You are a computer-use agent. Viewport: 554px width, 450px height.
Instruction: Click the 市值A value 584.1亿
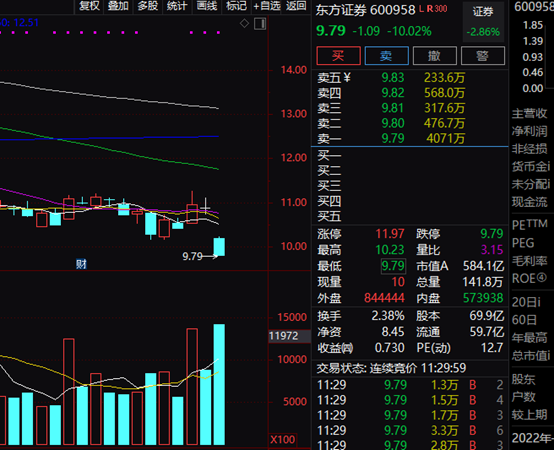[483, 266]
